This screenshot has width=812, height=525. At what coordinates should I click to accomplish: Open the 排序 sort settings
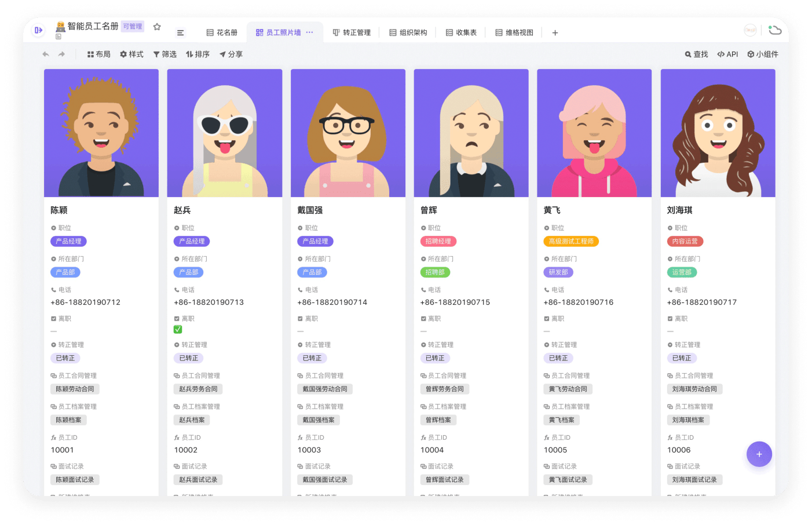pos(197,54)
